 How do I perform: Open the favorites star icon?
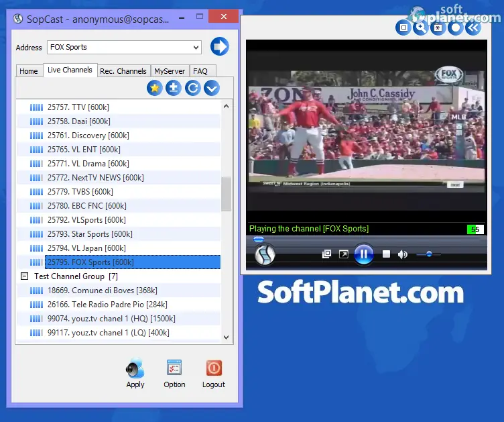click(x=155, y=88)
